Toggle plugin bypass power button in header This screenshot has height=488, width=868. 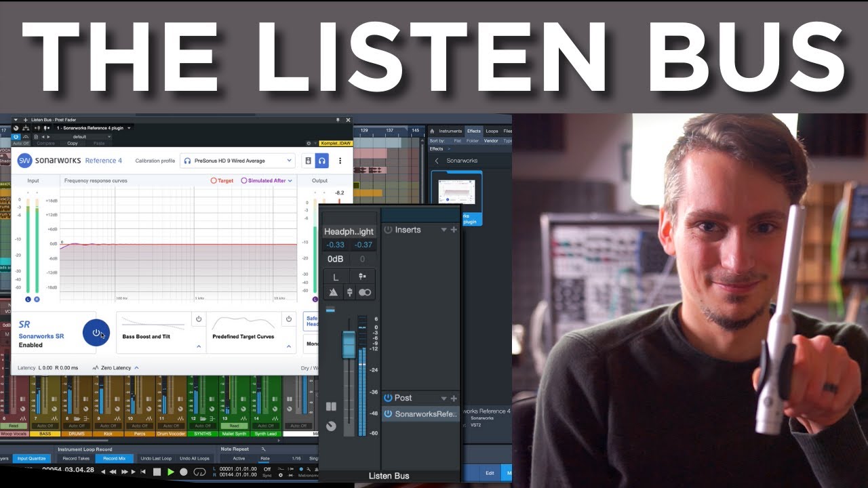tap(16, 136)
